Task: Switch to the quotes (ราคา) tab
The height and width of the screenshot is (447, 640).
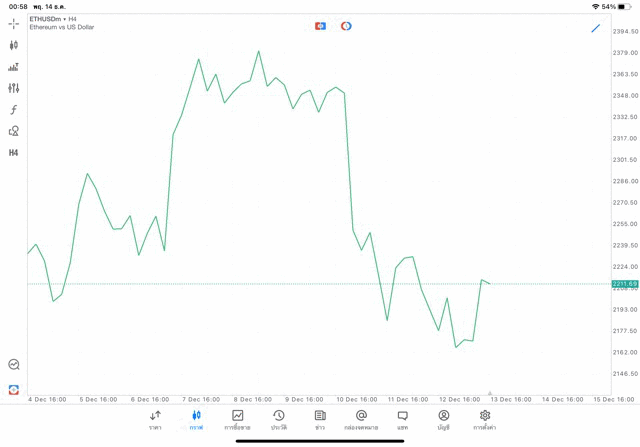Action: point(155,420)
